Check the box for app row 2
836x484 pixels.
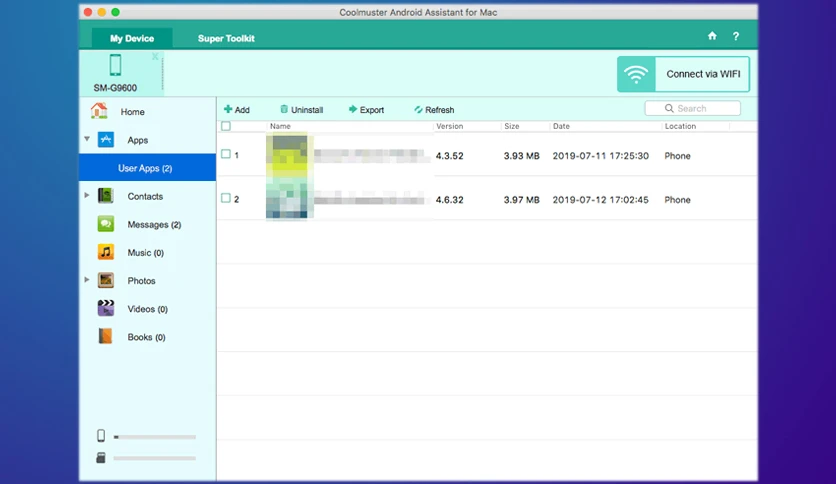click(226, 198)
